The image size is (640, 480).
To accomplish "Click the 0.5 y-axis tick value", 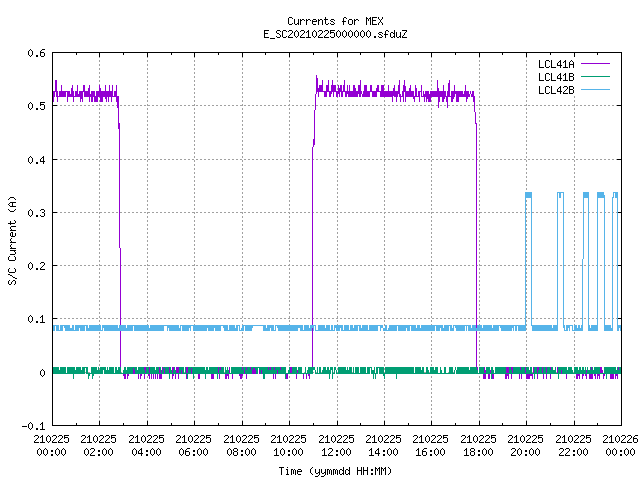I will [36, 106].
